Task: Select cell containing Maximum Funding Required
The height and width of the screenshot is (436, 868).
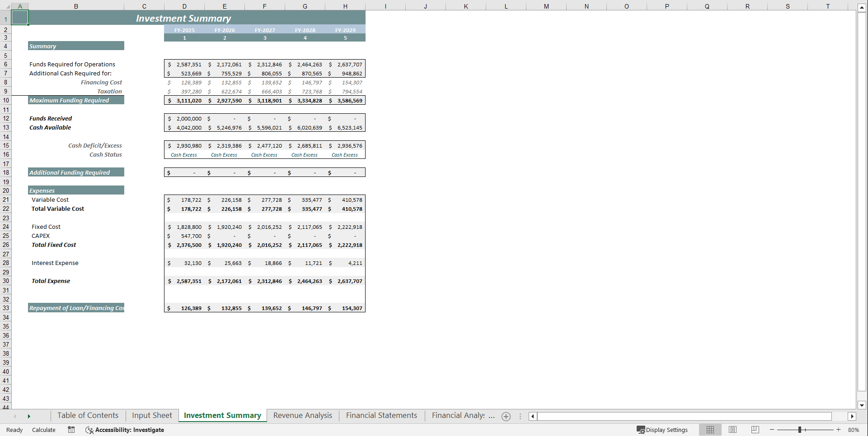Action: click(x=69, y=100)
